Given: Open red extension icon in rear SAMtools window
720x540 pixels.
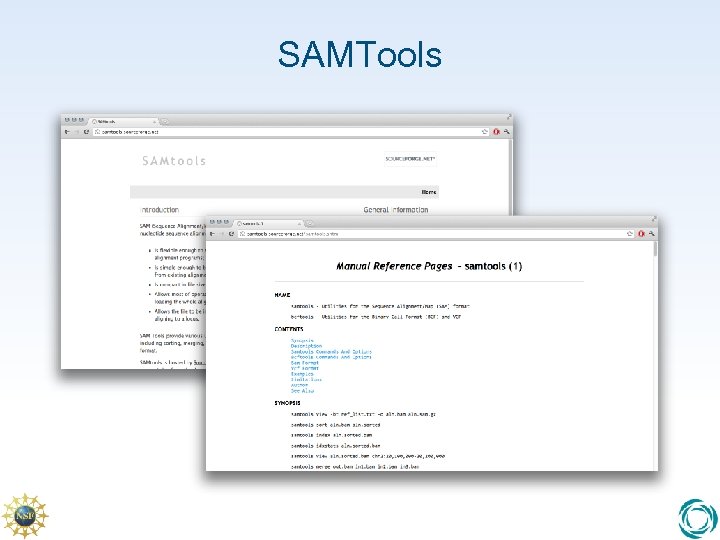Looking at the screenshot, I should (x=496, y=132).
